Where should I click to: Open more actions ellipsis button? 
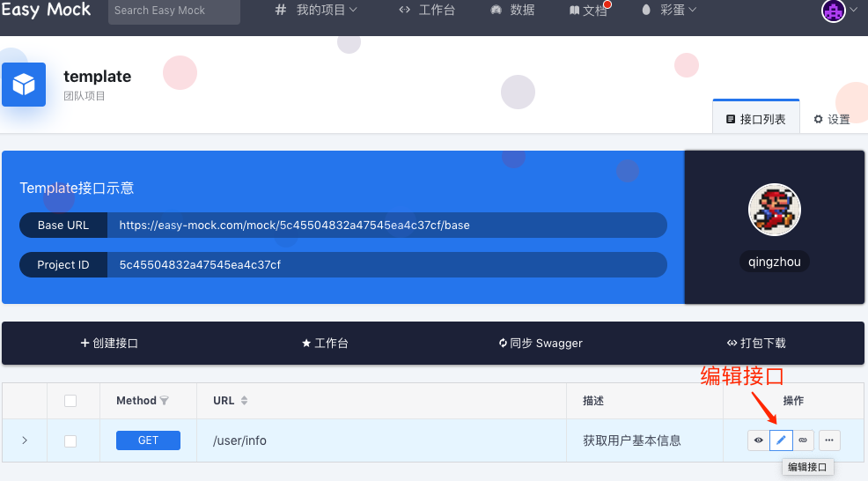pos(829,440)
